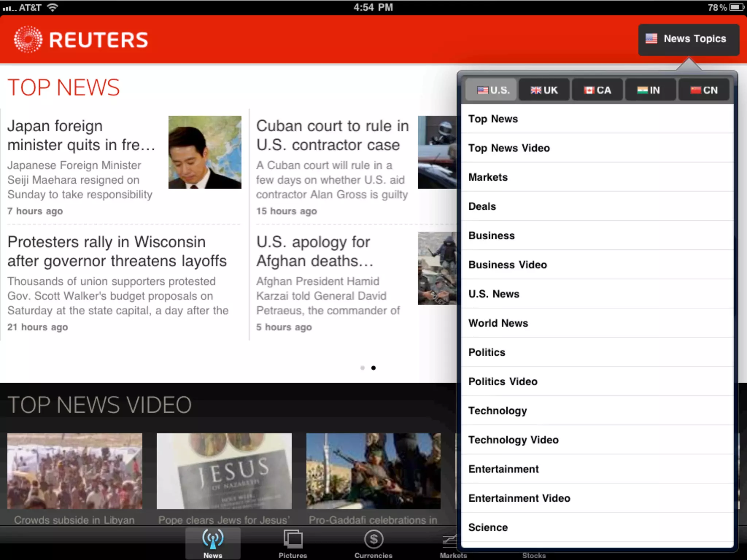Viewport: 747px width, 560px height.
Task: Play the Pope clears Jews video thumbnail
Action: pyautogui.click(x=224, y=471)
